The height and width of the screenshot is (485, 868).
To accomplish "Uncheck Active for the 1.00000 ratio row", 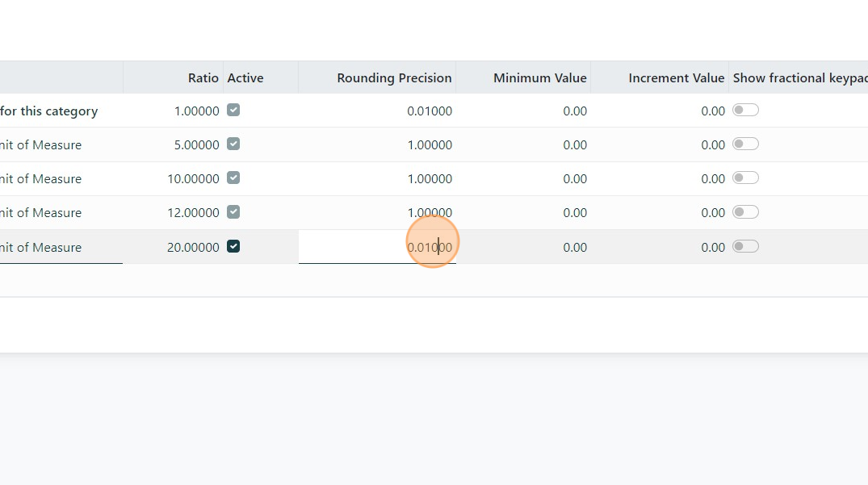I will pyautogui.click(x=233, y=110).
